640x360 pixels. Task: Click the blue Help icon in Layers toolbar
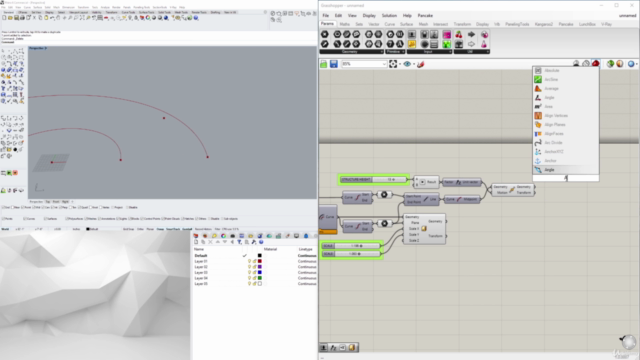261,242
